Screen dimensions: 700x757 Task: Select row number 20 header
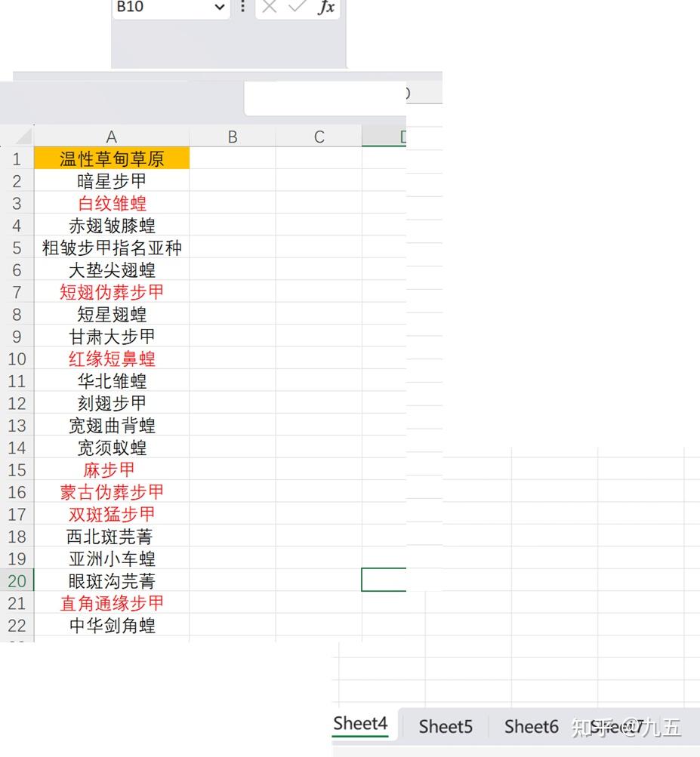pyautogui.click(x=17, y=580)
